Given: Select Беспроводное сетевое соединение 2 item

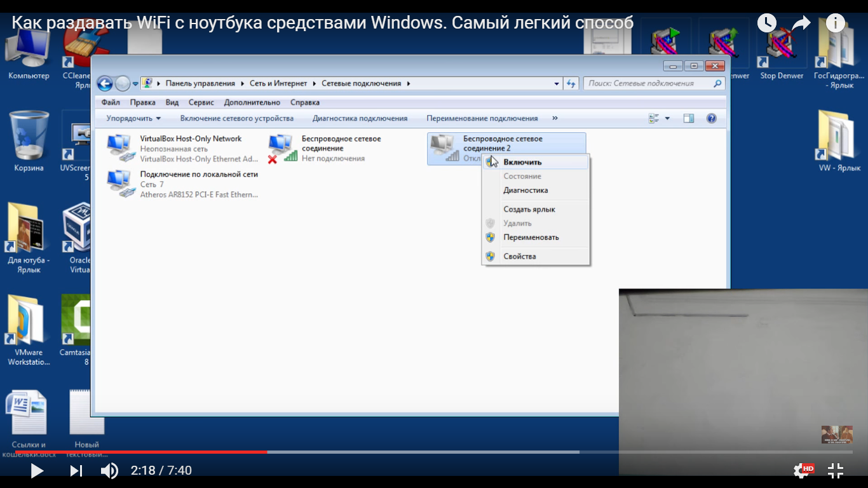Looking at the screenshot, I should tap(506, 149).
